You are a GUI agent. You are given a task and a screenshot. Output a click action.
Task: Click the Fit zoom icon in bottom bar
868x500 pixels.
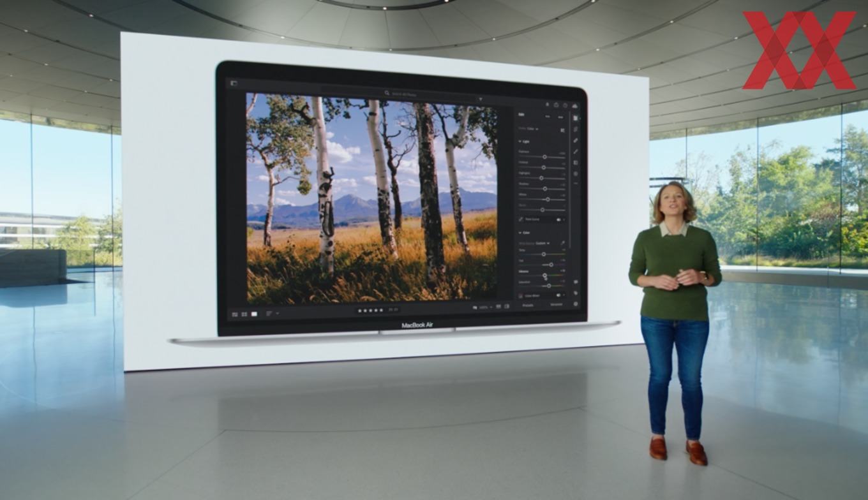coord(475,307)
